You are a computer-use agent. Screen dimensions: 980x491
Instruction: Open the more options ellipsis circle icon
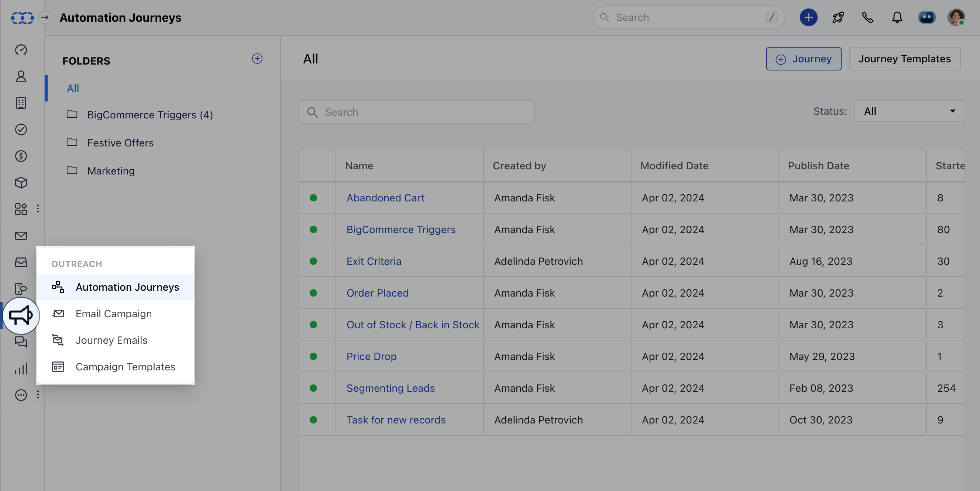click(21, 395)
